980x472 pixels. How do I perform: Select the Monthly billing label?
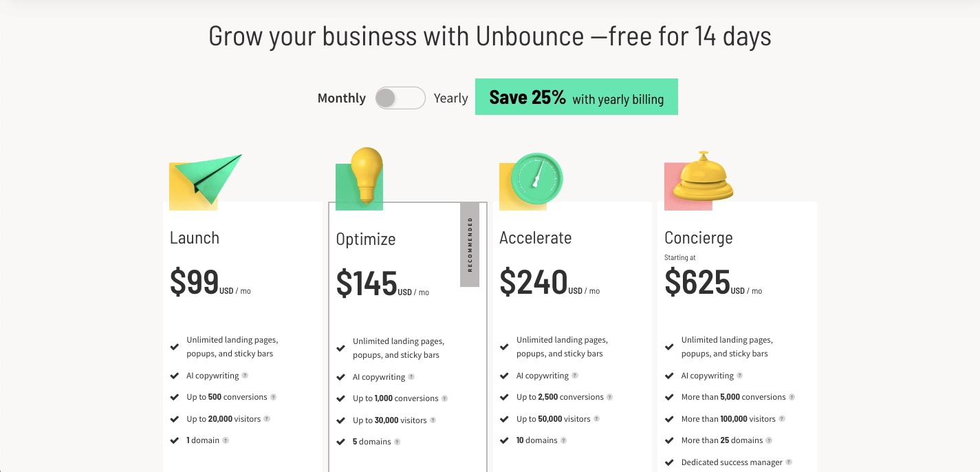(341, 98)
